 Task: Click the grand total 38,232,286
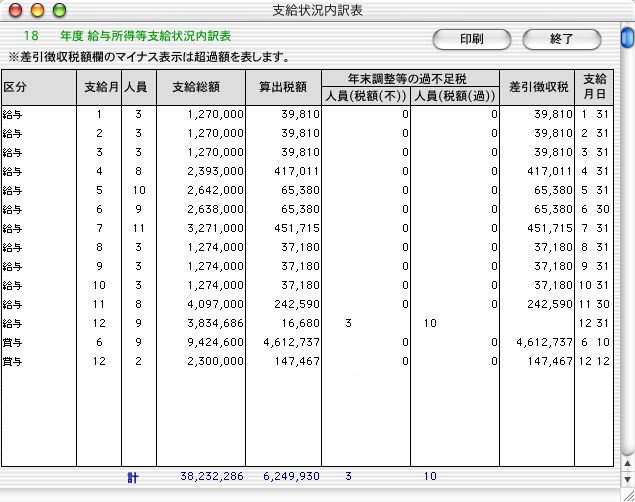(212, 478)
